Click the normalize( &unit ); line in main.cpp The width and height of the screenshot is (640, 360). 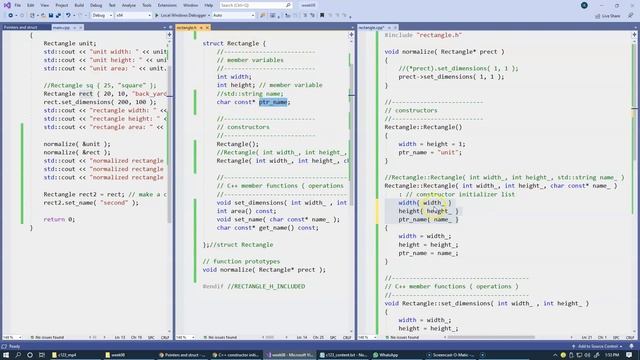point(77,144)
